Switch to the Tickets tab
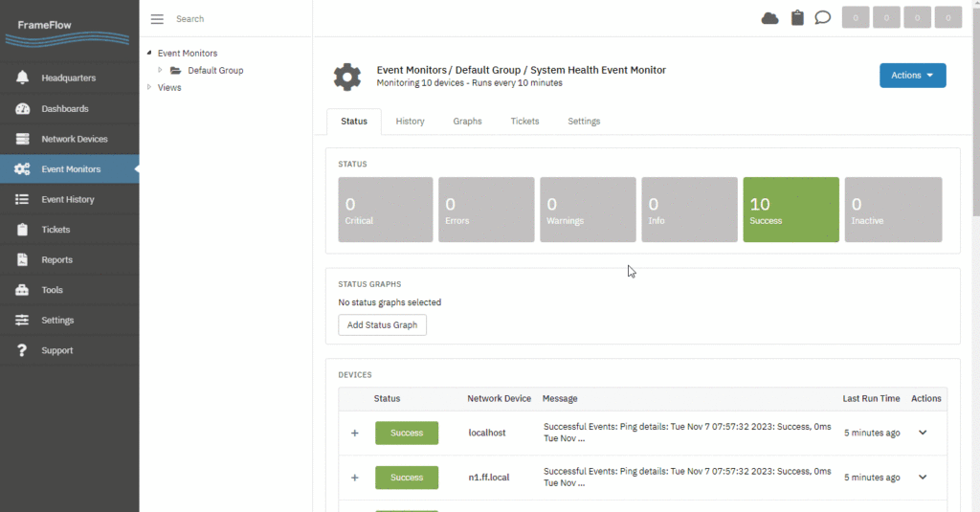The height and width of the screenshot is (512, 980). coord(524,122)
